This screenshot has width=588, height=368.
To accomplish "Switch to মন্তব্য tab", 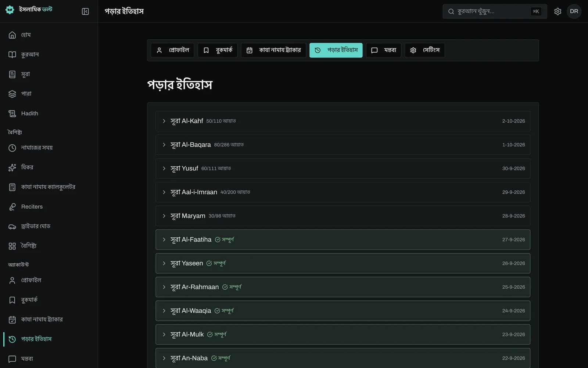I will (384, 50).
